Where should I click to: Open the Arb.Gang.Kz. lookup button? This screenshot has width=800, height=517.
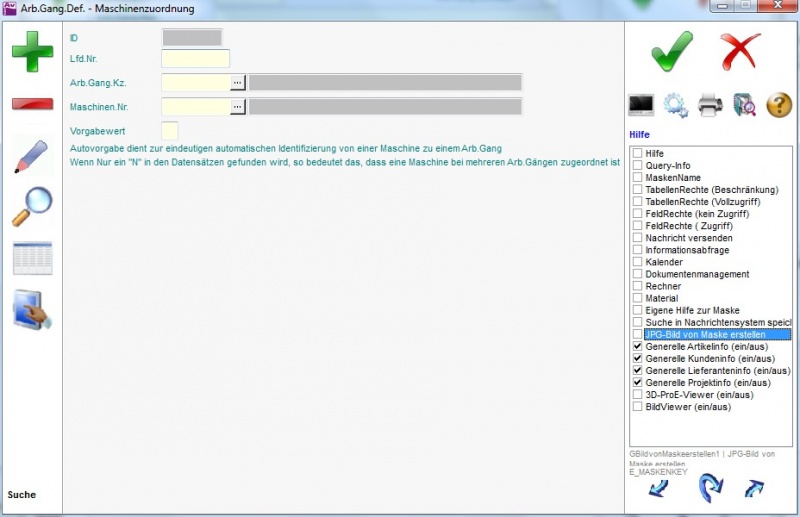click(238, 82)
